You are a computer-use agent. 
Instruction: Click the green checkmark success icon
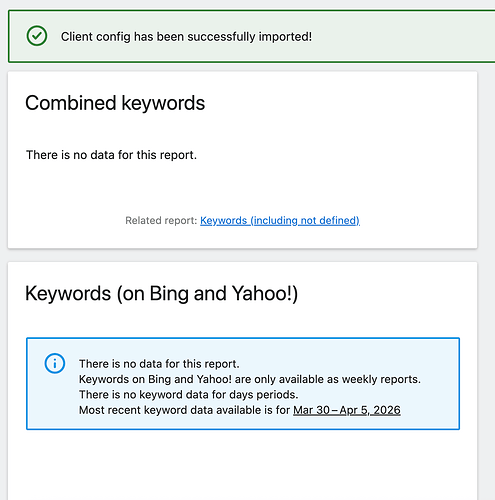click(37, 36)
